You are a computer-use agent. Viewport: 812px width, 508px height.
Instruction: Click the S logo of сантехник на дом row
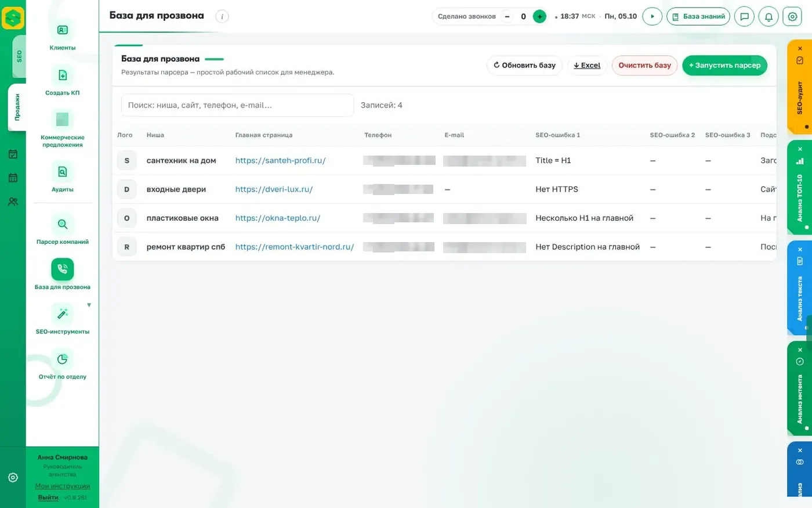pos(127,160)
